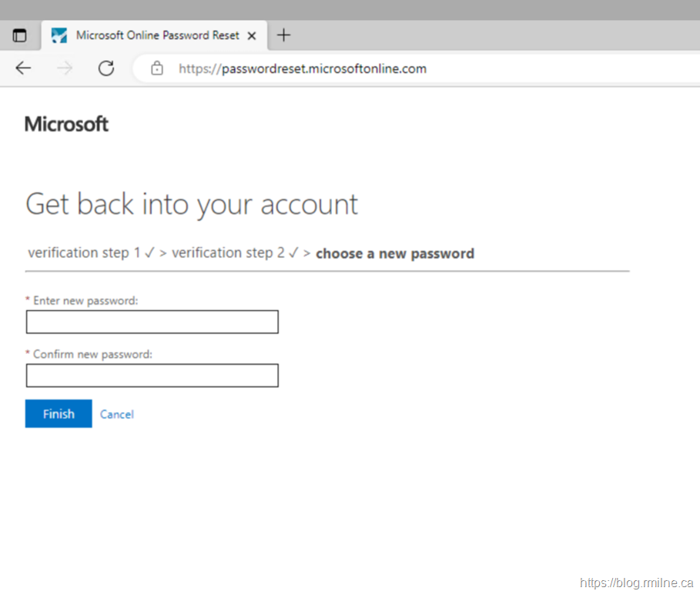
Task: Focus the Enter new password field
Action: point(152,322)
